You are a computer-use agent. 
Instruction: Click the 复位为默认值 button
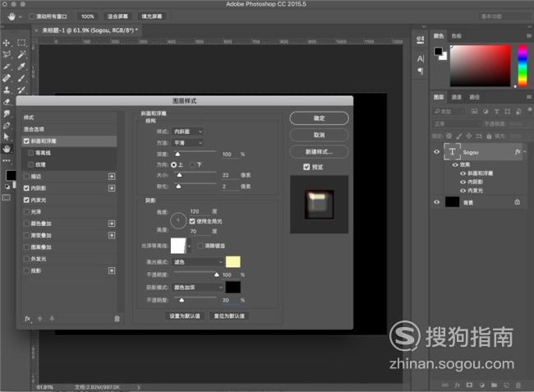tap(229, 316)
